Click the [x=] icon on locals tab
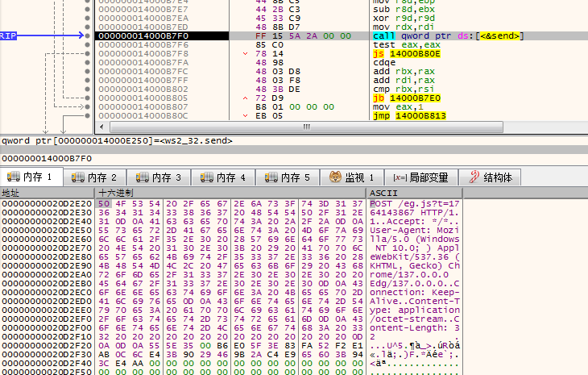Screen dimensions: 588x375 (x=400, y=177)
